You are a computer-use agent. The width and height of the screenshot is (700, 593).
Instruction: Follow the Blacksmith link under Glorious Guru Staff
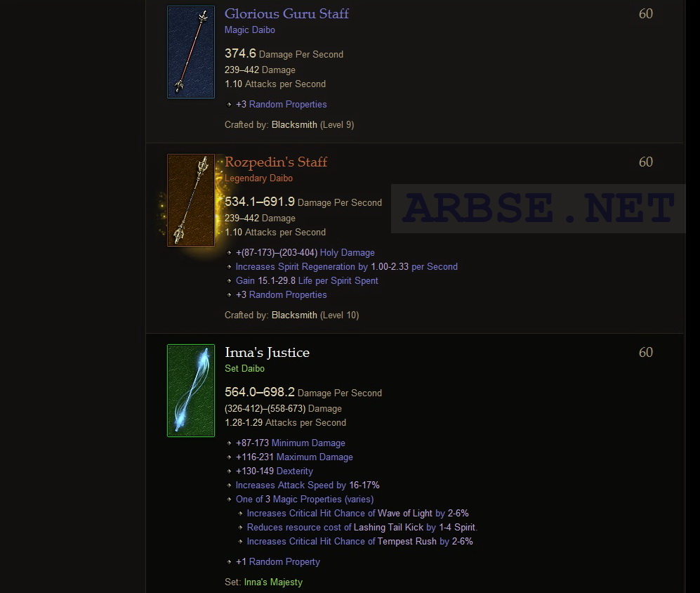294,124
